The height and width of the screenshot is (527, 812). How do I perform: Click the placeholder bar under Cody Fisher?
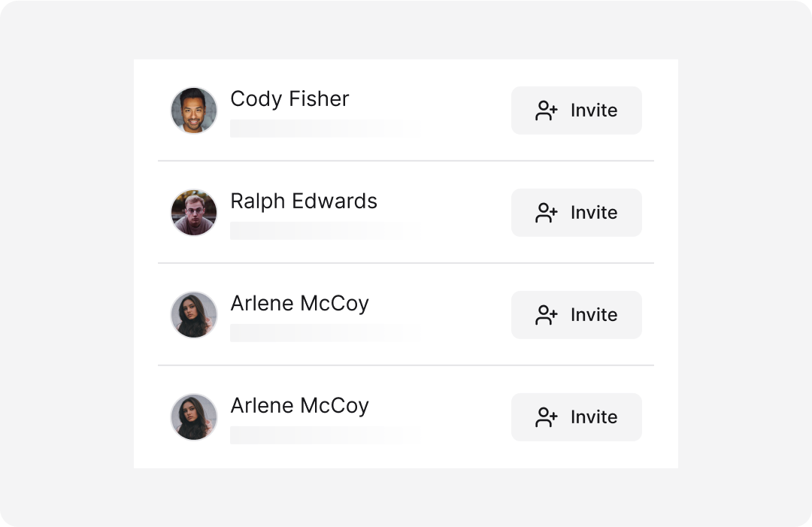point(325,129)
